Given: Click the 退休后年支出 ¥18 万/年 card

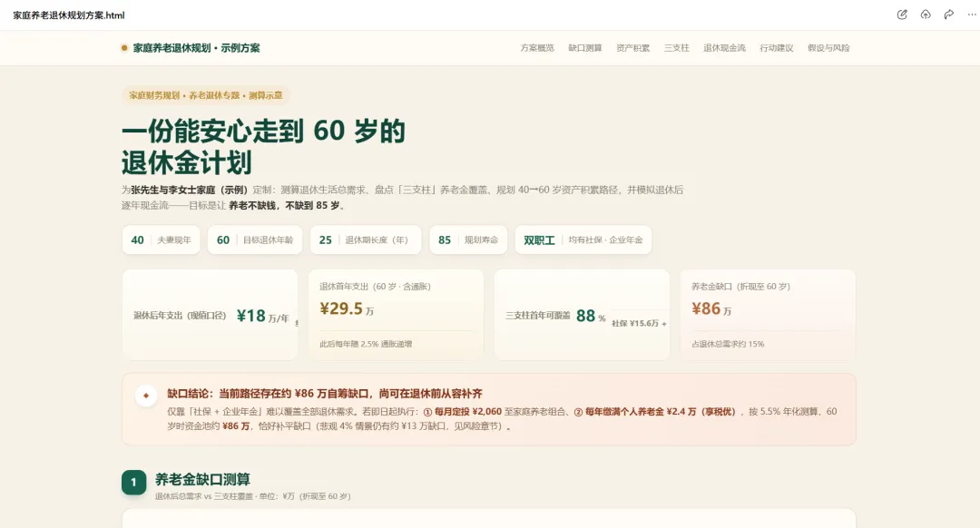Looking at the screenshot, I should pos(210,315).
